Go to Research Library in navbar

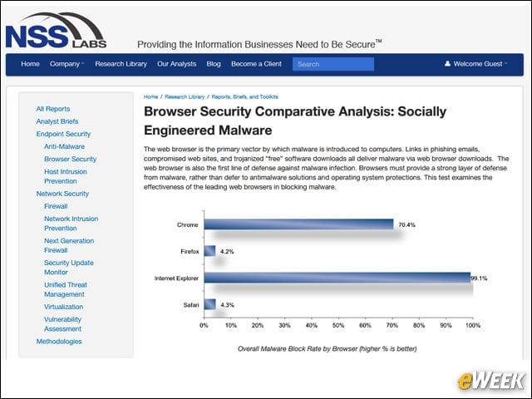pyautogui.click(x=121, y=64)
